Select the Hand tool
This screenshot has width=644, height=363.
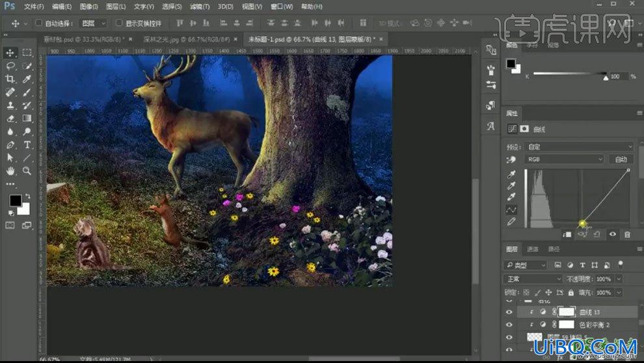pyautogui.click(x=10, y=171)
